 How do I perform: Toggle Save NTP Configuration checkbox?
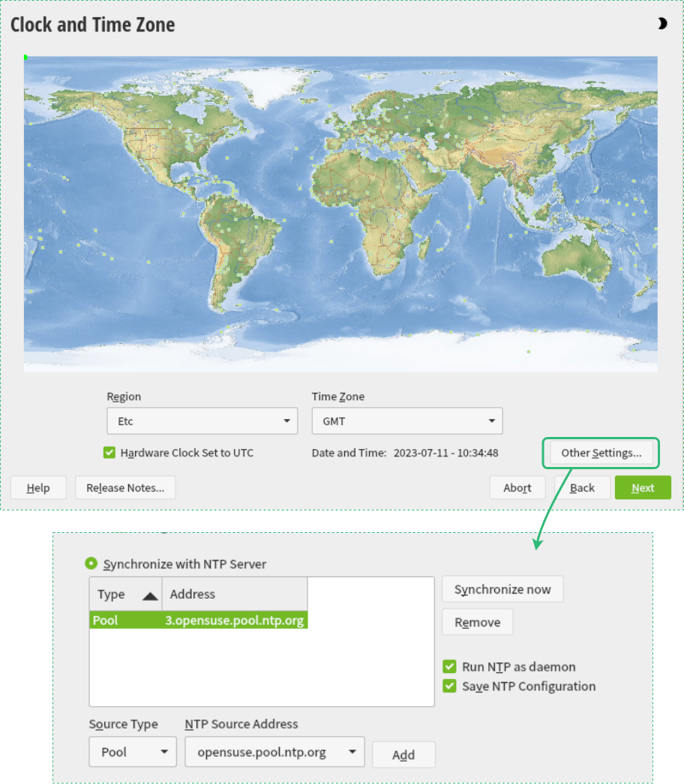[x=449, y=686]
